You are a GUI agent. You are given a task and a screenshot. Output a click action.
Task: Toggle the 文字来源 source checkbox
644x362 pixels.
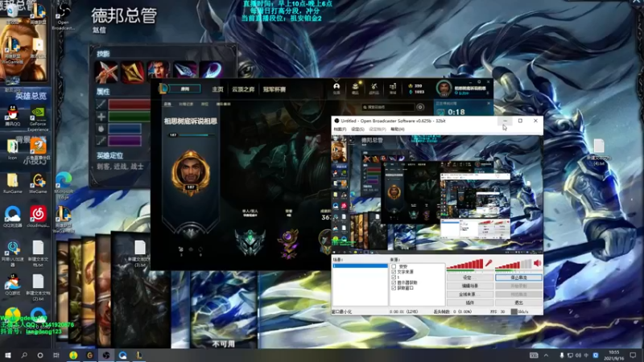click(x=394, y=272)
